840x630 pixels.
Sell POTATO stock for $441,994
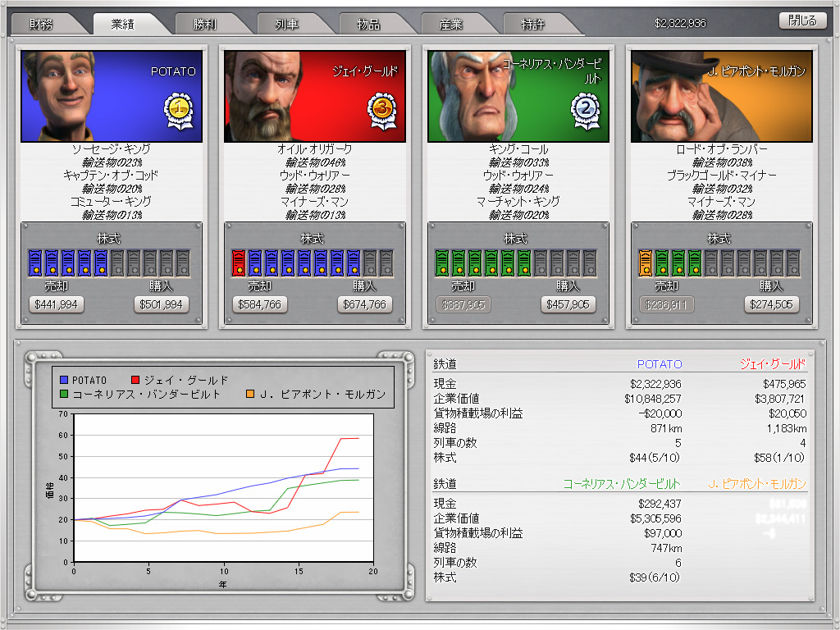point(57,305)
